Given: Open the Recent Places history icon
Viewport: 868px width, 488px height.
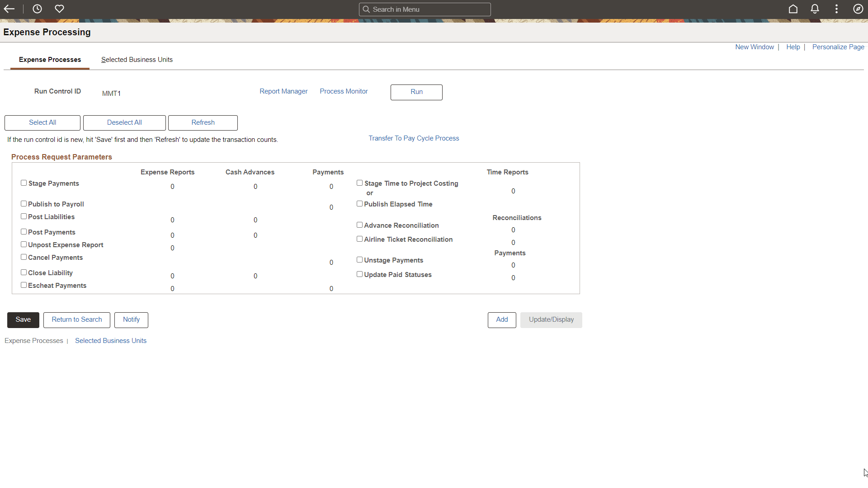Looking at the screenshot, I should pyautogui.click(x=37, y=9).
